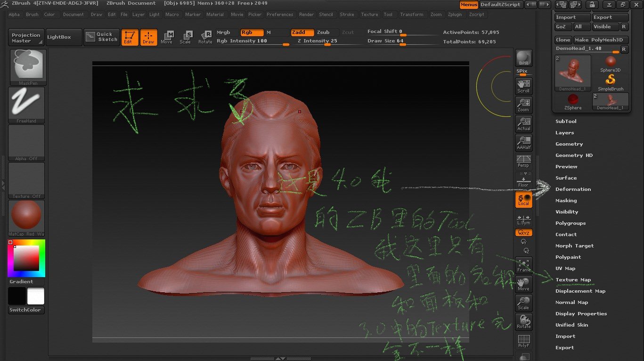Click the SwitchColor button
The image size is (644, 361).
click(26, 310)
